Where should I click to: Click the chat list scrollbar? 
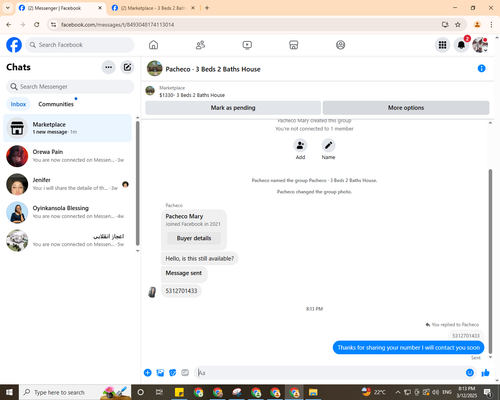pos(137,183)
